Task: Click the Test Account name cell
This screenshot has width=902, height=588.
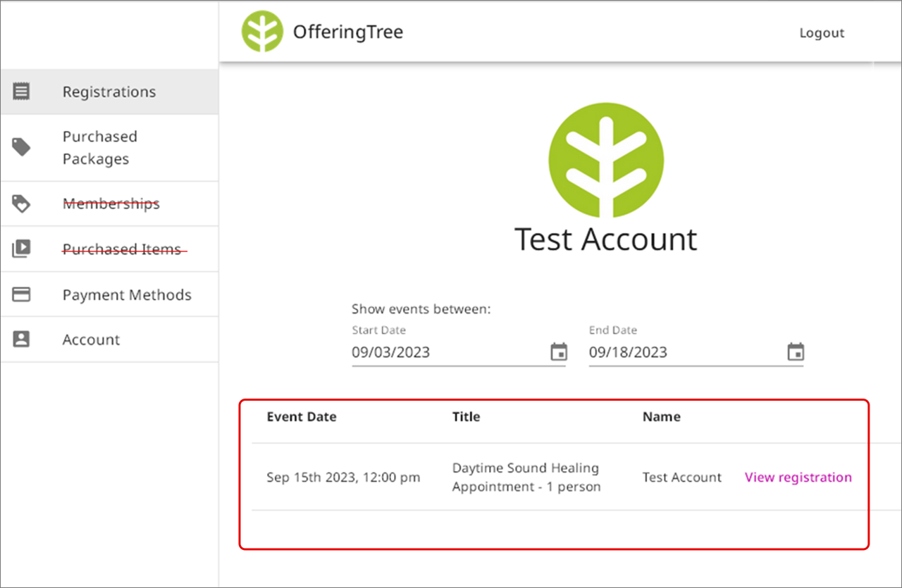Action: pos(682,477)
